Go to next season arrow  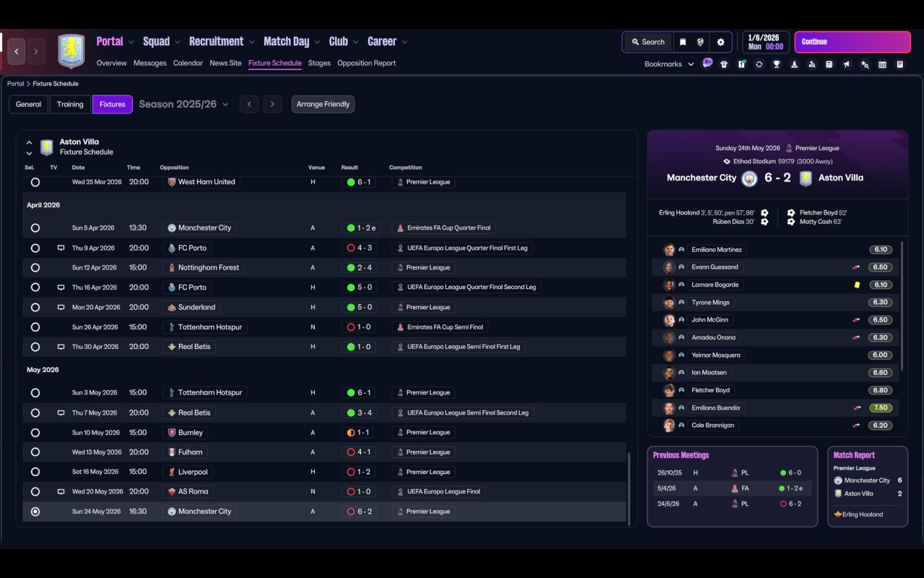(272, 104)
